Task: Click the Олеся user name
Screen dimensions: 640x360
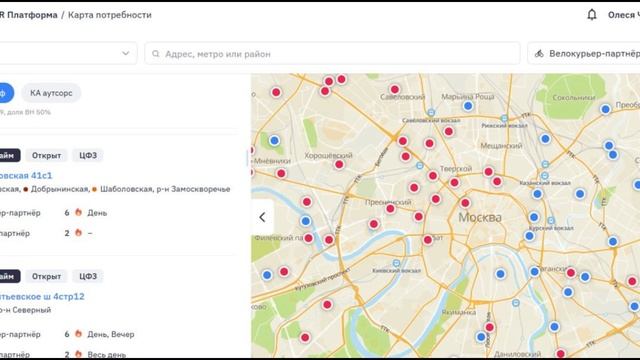Action: [624, 15]
